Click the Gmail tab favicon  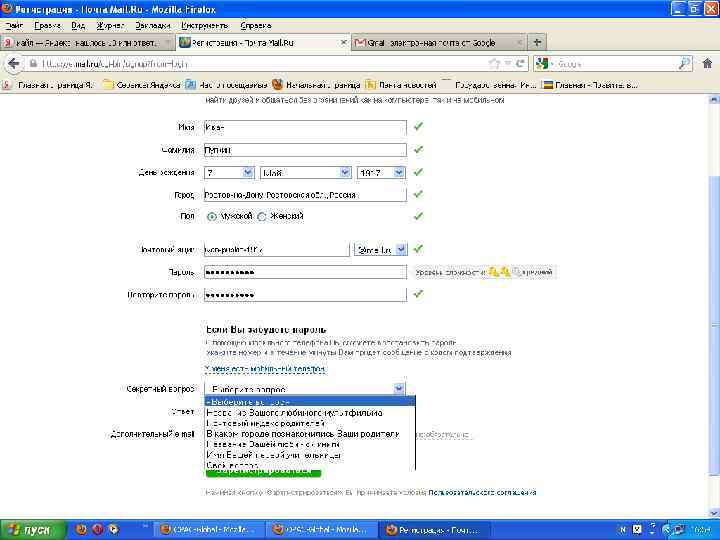tap(360, 43)
